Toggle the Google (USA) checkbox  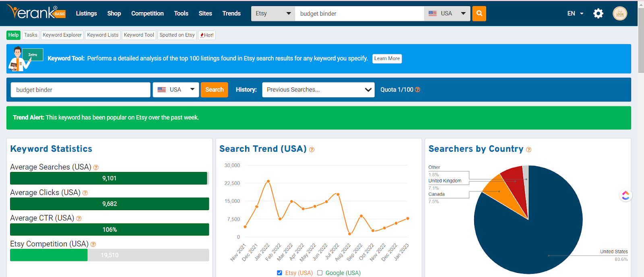(x=320, y=273)
